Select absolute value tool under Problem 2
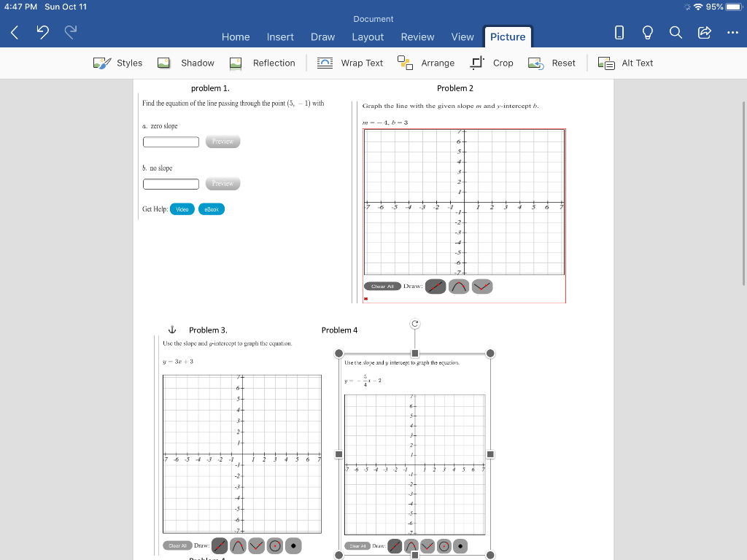 pos(482,287)
